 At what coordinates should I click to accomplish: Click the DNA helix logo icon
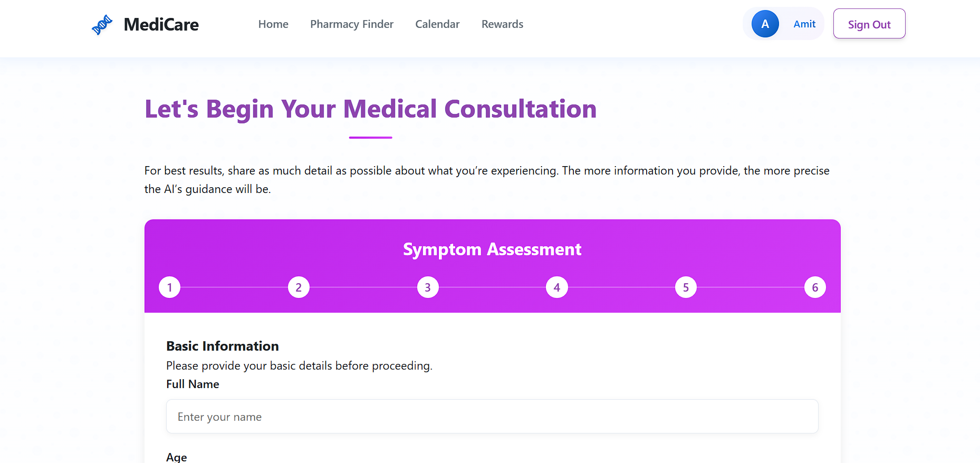[x=102, y=25]
